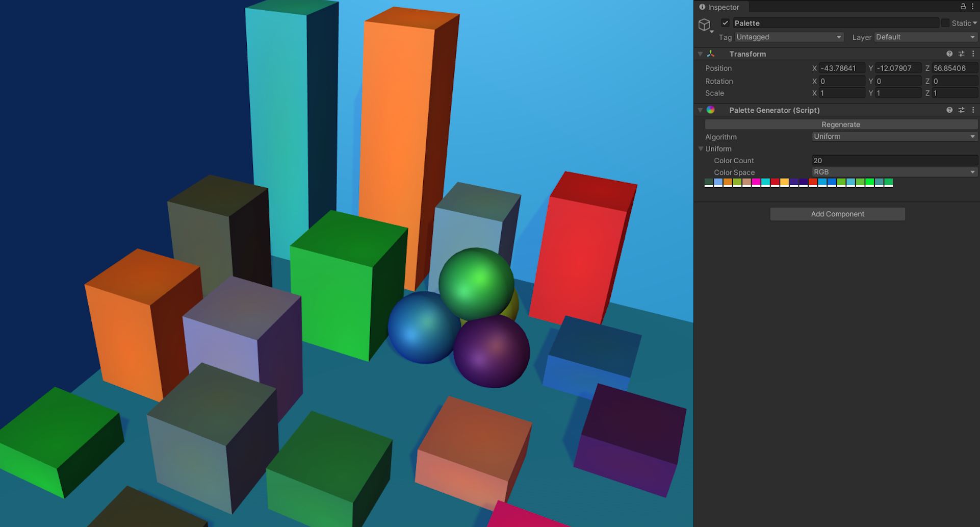Collapse the Uniform foldout triangle
980x527 pixels.
(701, 148)
